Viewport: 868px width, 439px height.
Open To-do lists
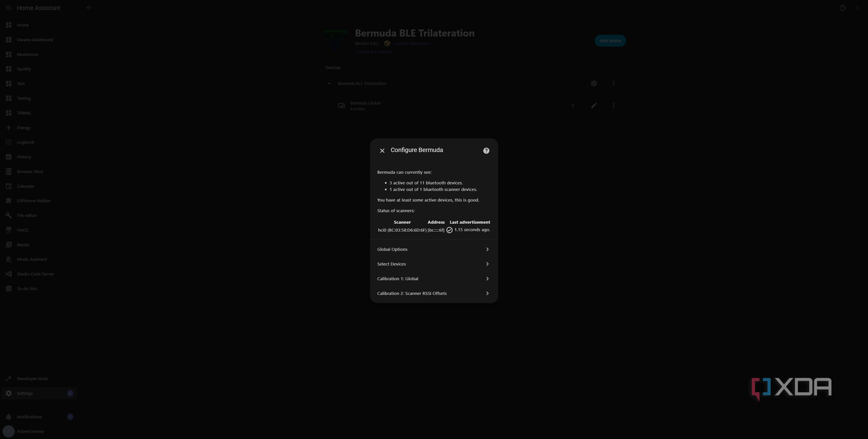tap(38, 289)
